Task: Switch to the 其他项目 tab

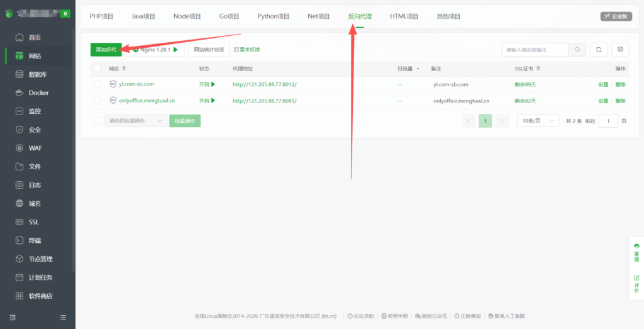Action: pos(448,16)
